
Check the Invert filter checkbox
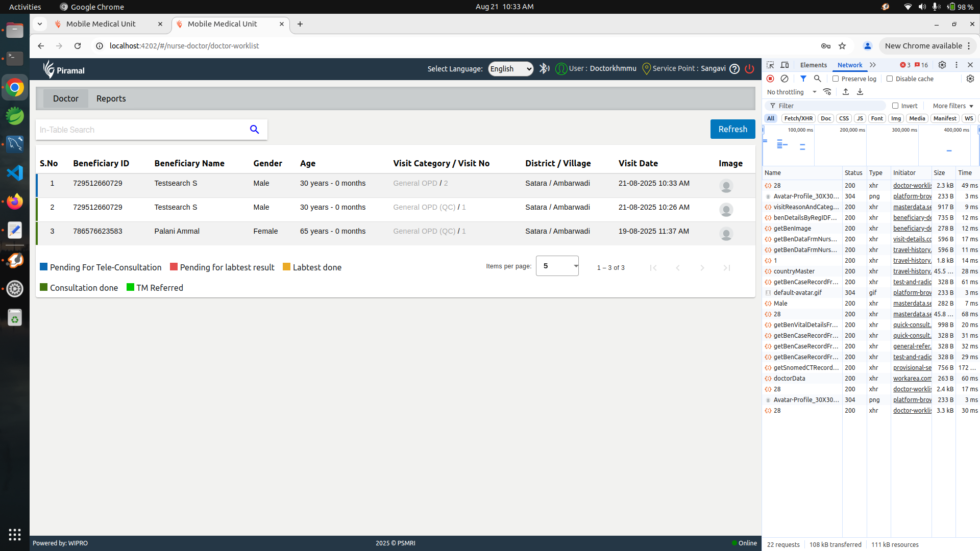(x=895, y=106)
